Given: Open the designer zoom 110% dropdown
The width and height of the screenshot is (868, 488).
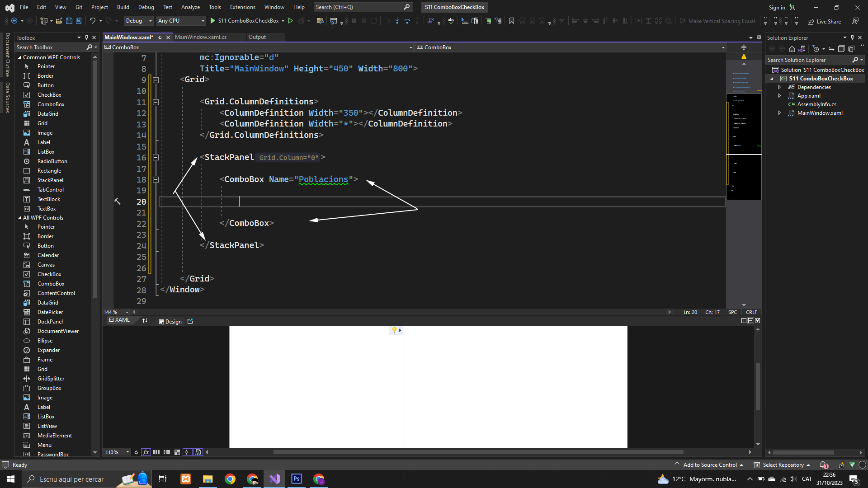Looking at the screenshot, I should [x=128, y=452].
